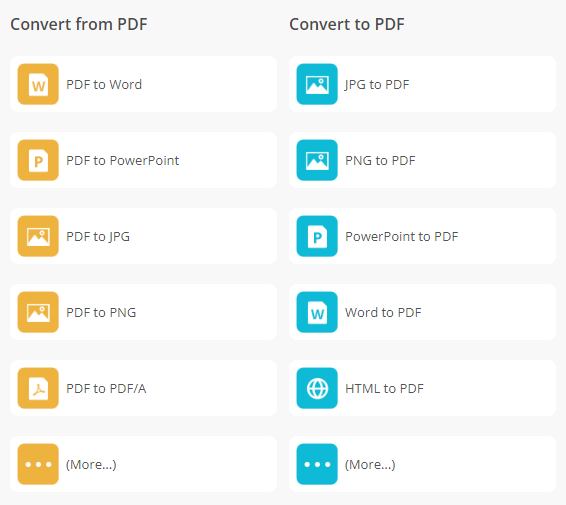Click the blue JPG to PDF icon

pos(317,84)
